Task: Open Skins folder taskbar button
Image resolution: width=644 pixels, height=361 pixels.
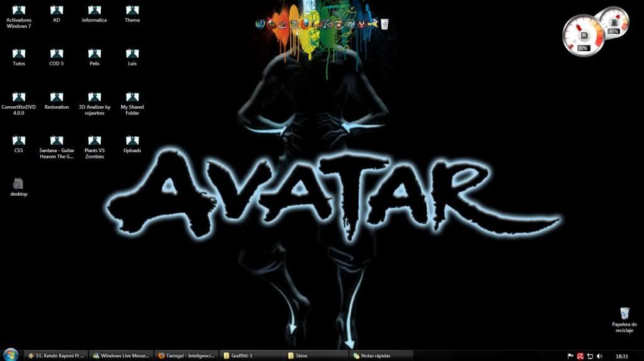Action: click(316, 356)
